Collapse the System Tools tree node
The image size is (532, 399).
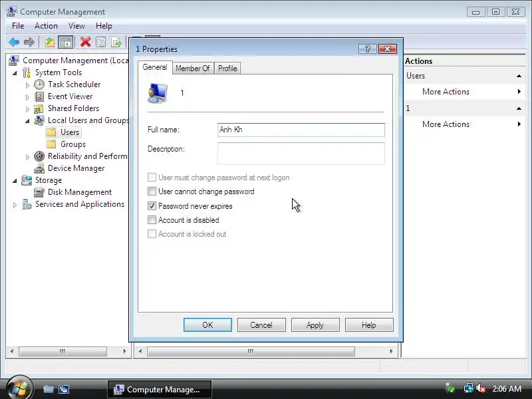tap(15, 73)
